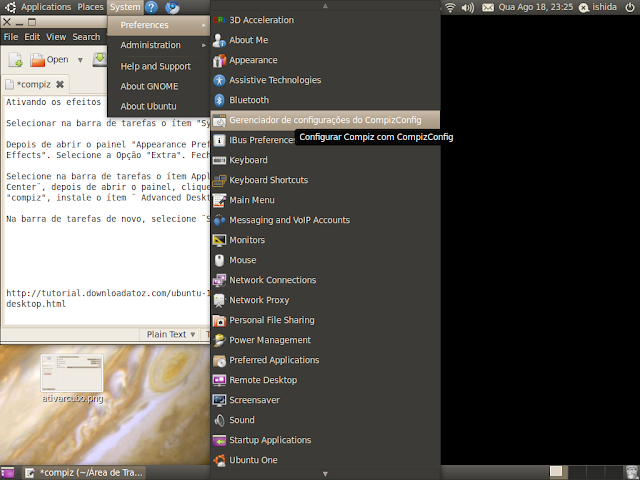Open the Mouse preferences icon
640x480 pixels.
click(x=219, y=260)
